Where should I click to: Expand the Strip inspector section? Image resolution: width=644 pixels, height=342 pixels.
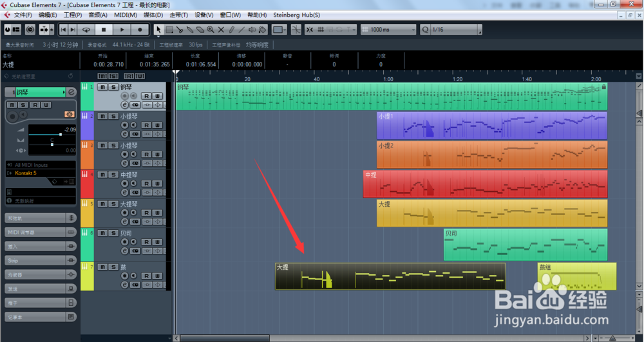point(40,260)
